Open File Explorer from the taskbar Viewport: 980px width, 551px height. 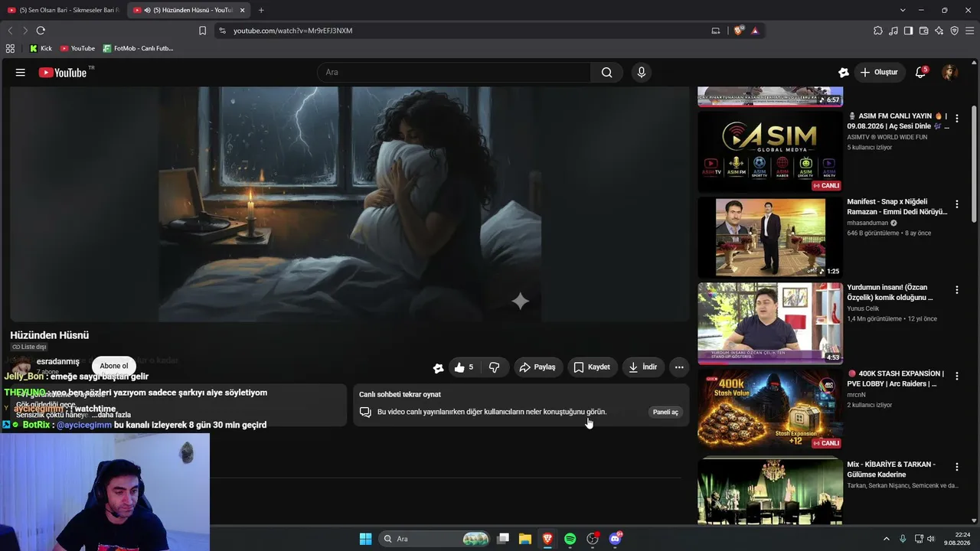pyautogui.click(x=525, y=539)
